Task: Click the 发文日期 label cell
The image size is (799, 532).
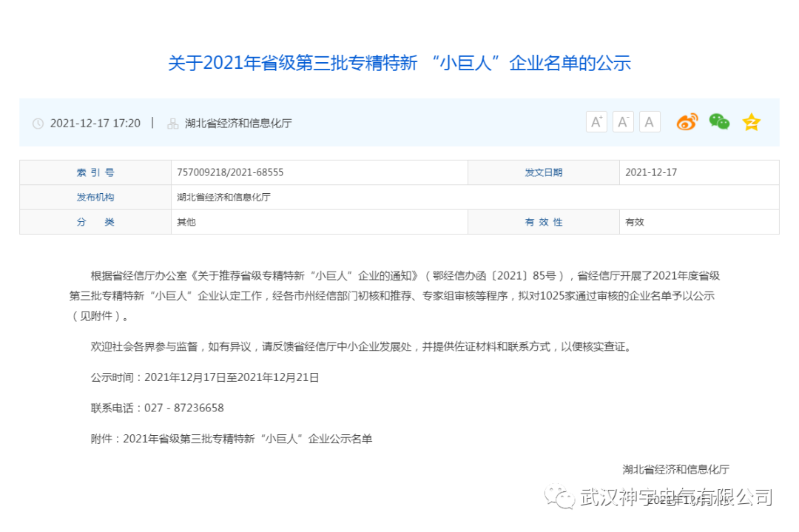Action: 543,172
